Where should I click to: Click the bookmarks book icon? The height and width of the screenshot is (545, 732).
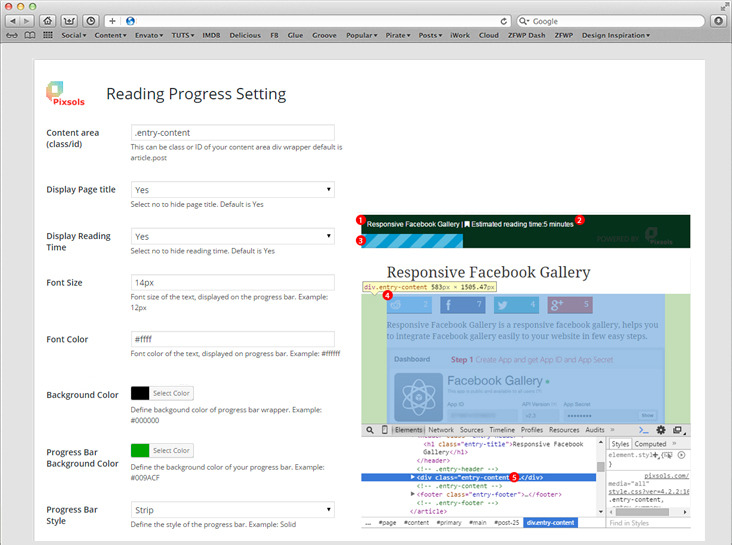click(29, 35)
